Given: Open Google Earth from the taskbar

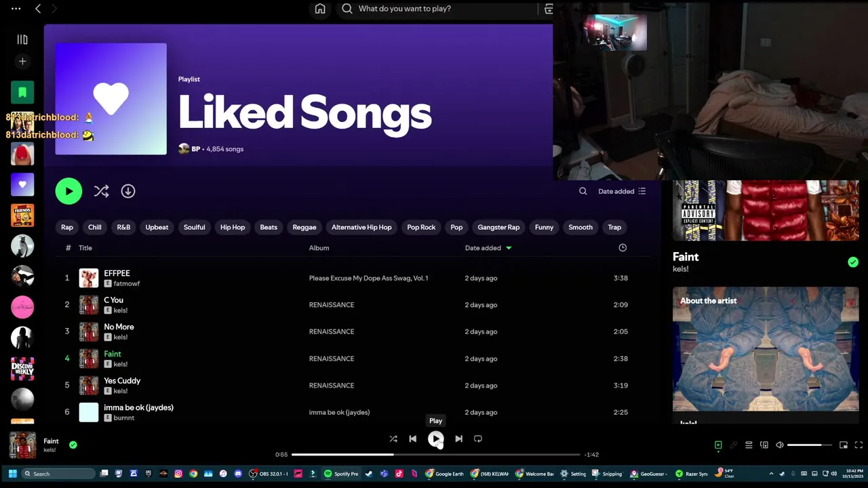Looking at the screenshot, I should (x=445, y=474).
